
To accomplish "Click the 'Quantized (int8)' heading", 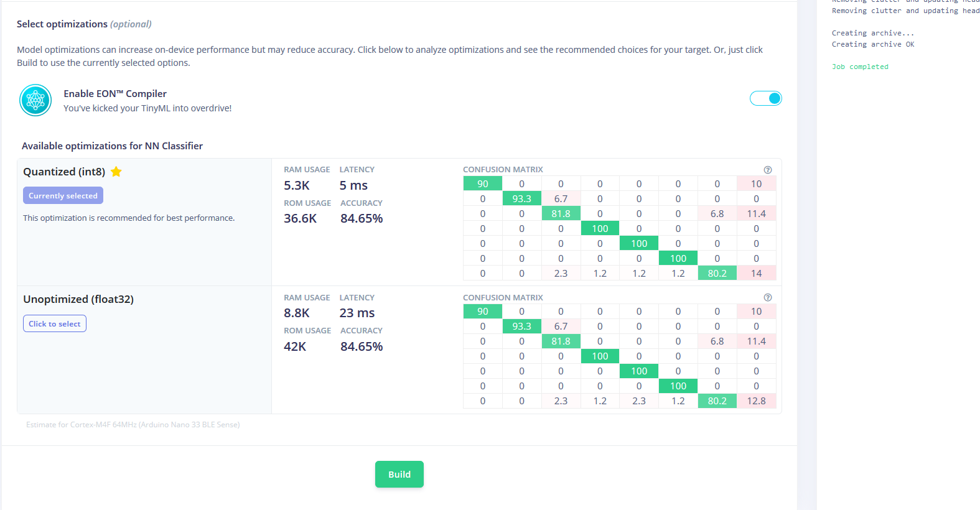I will [x=64, y=172].
